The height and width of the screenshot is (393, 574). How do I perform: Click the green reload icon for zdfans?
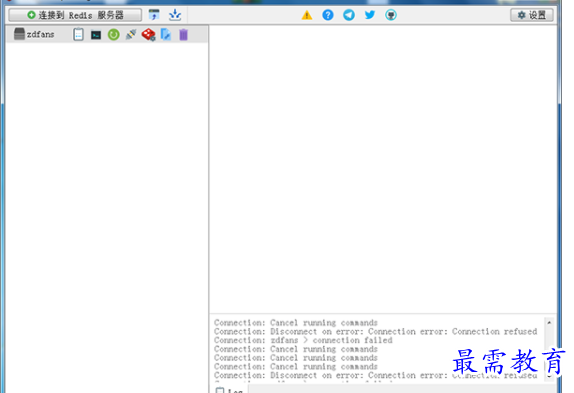pyautogui.click(x=113, y=35)
